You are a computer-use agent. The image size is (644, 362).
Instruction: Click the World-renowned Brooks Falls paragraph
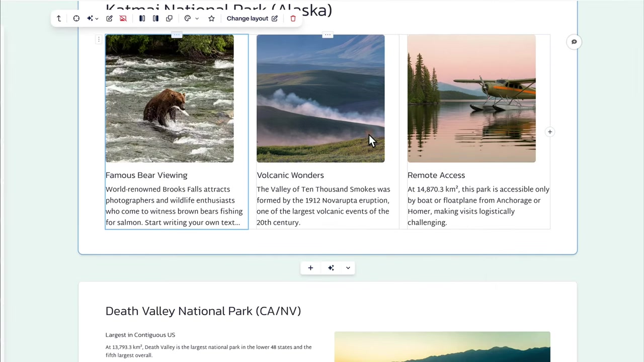(x=174, y=206)
